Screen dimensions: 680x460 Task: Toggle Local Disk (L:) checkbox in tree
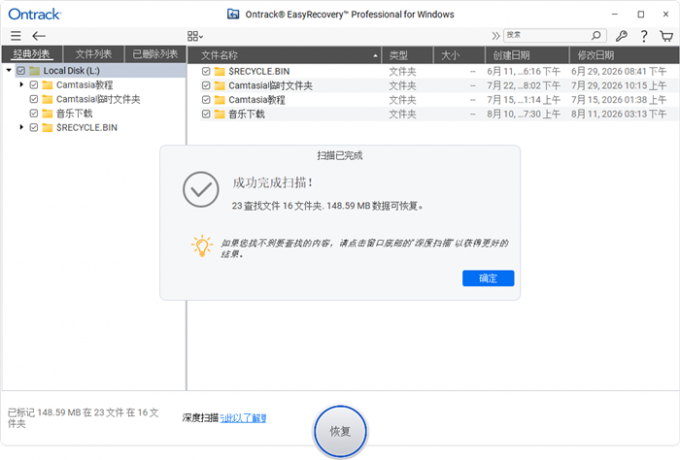pyautogui.click(x=21, y=70)
